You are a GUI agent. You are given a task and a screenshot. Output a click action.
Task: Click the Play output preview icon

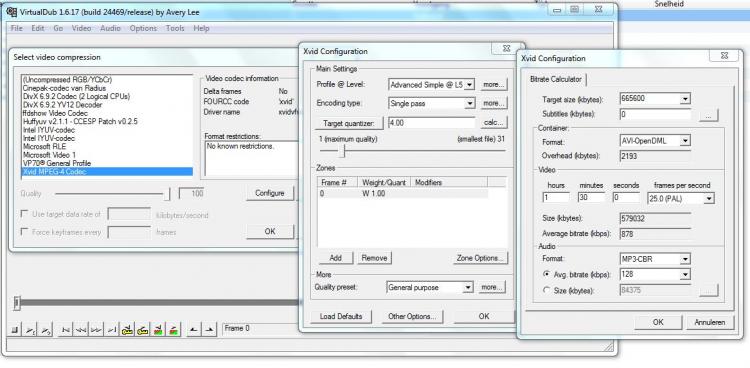pyautogui.click(x=45, y=330)
